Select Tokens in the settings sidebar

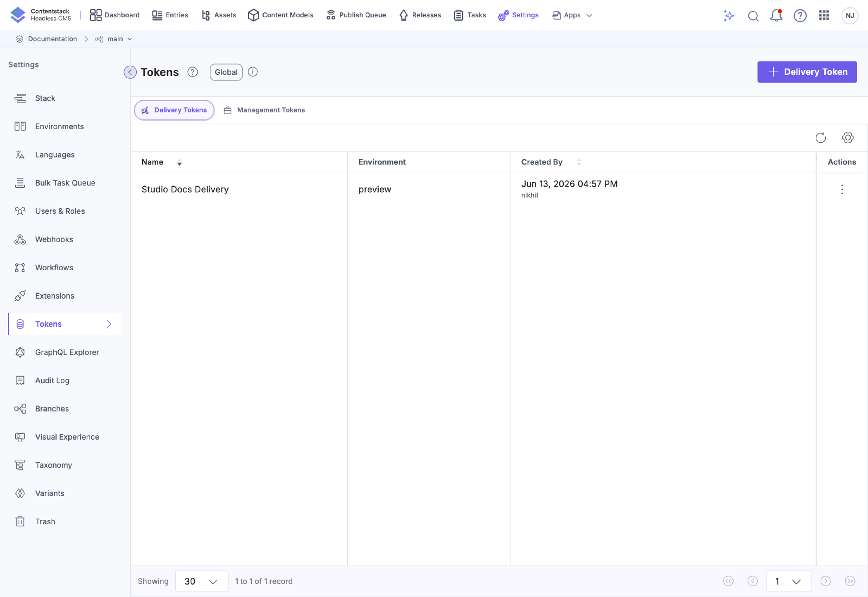pos(65,324)
